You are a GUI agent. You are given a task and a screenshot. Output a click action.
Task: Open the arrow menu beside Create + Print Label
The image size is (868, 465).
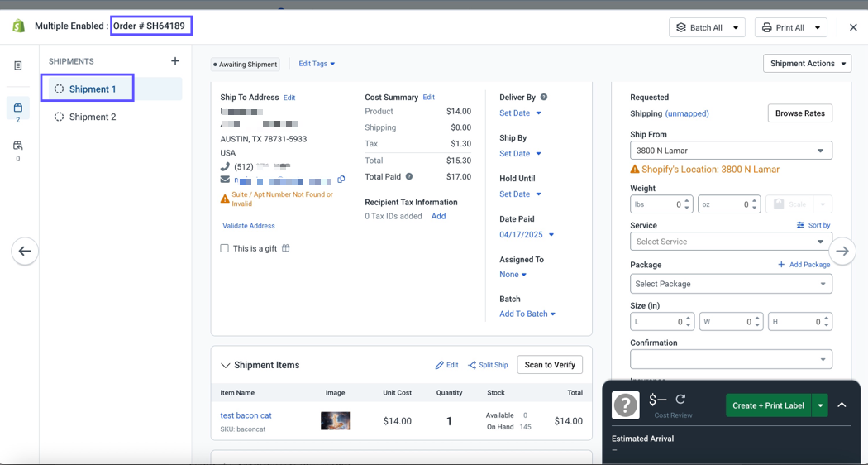(820, 405)
